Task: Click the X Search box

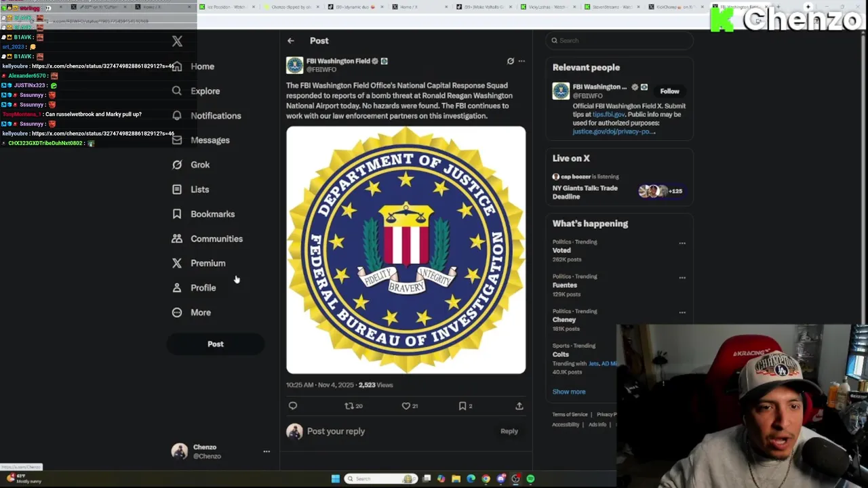Action: [x=620, y=41]
